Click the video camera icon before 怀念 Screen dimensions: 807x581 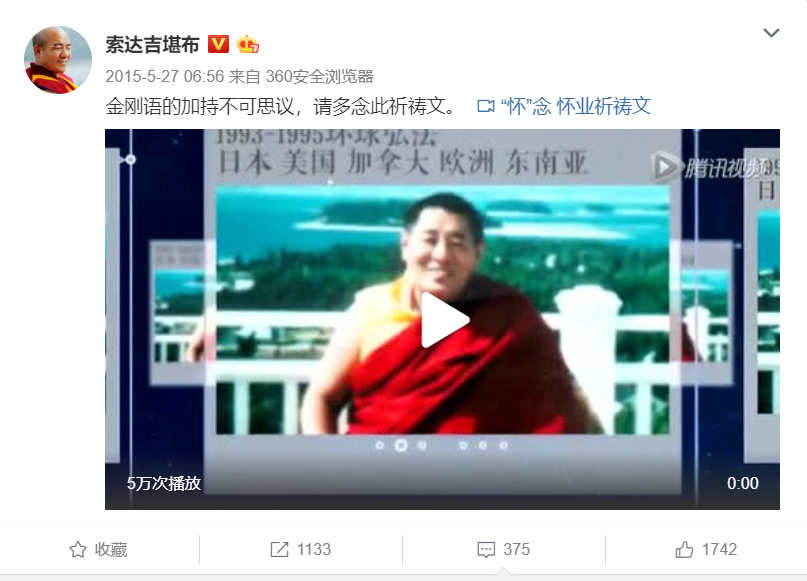tap(486, 107)
